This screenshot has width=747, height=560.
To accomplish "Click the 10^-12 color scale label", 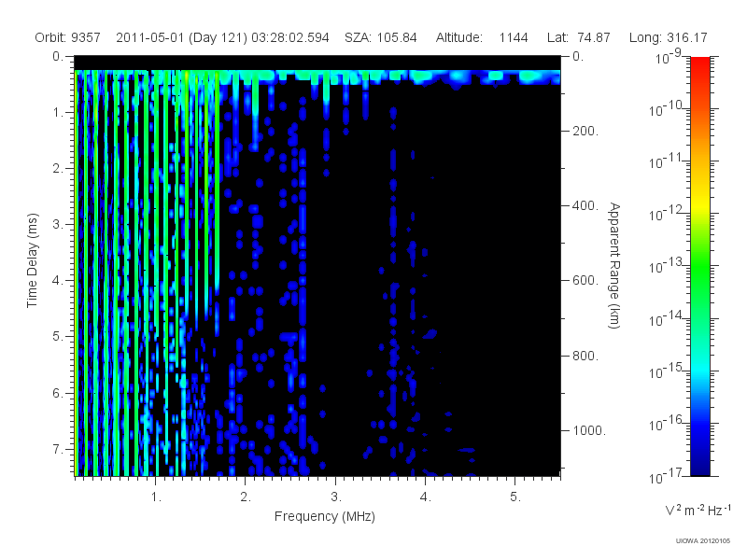I will [x=665, y=214].
